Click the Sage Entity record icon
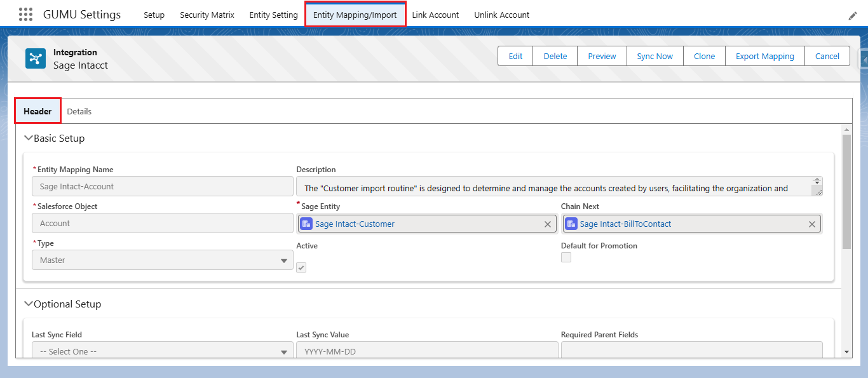868x378 pixels. tap(306, 224)
